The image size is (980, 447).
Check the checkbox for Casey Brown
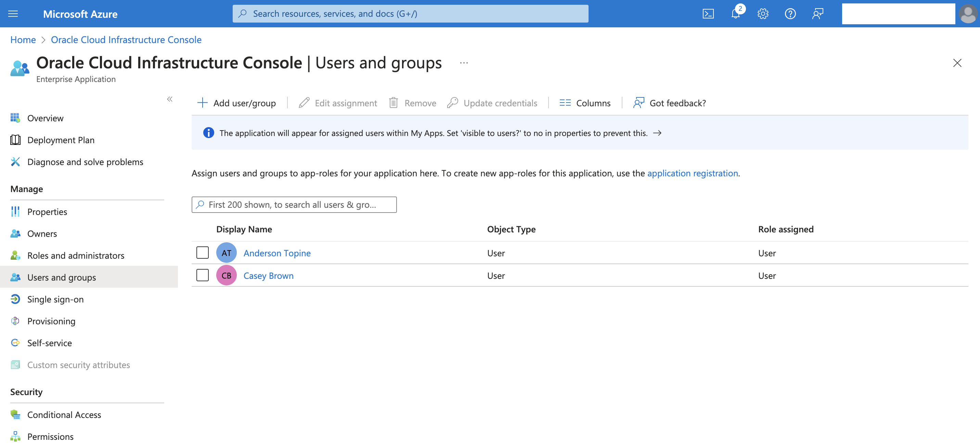(x=202, y=275)
